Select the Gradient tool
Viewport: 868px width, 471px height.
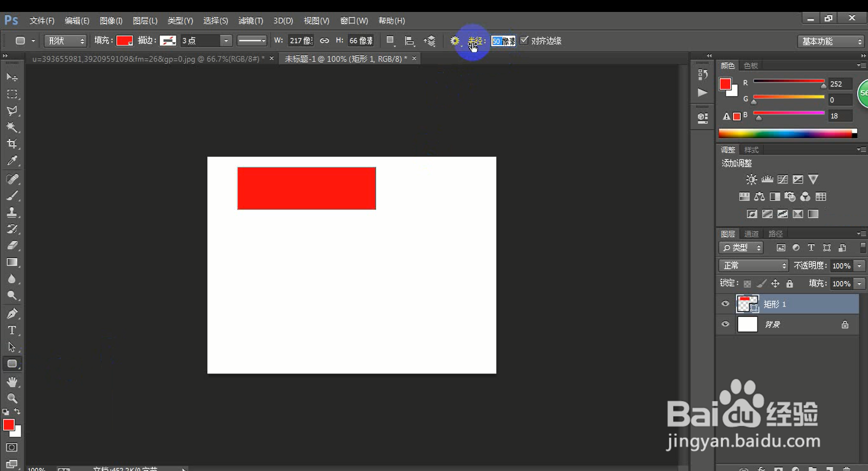(12, 262)
